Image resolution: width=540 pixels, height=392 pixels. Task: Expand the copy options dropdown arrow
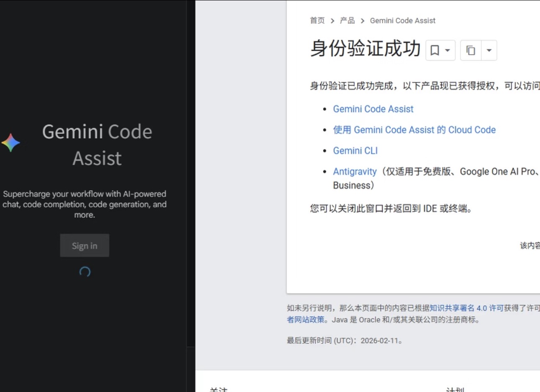click(489, 51)
